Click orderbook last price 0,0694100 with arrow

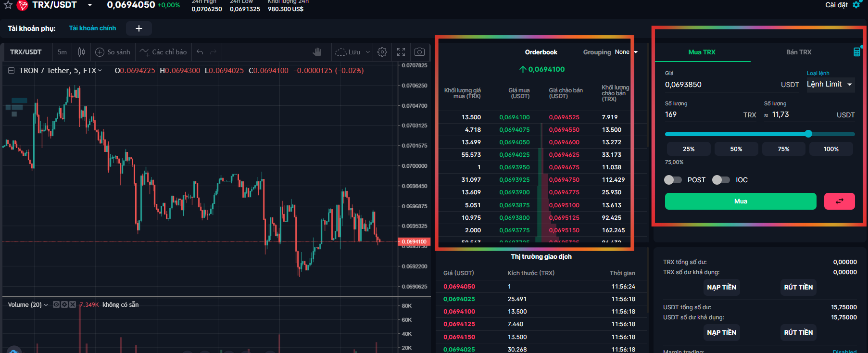click(x=542, y=69)
